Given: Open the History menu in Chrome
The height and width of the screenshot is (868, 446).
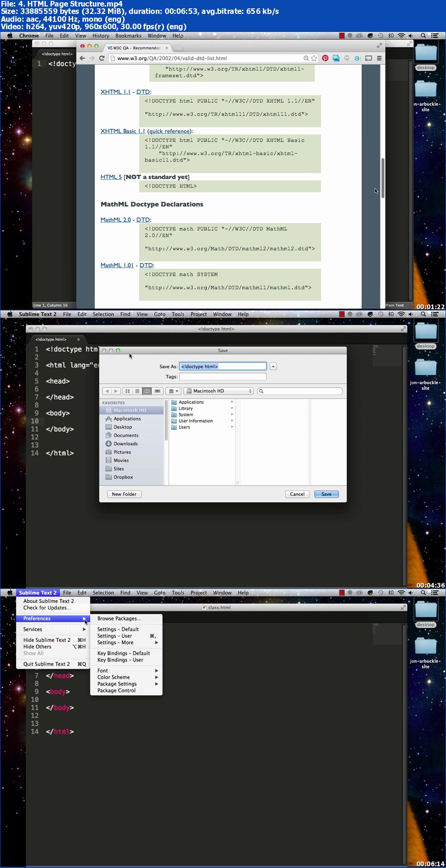Looking at the screenshot, I should (101, 36).
